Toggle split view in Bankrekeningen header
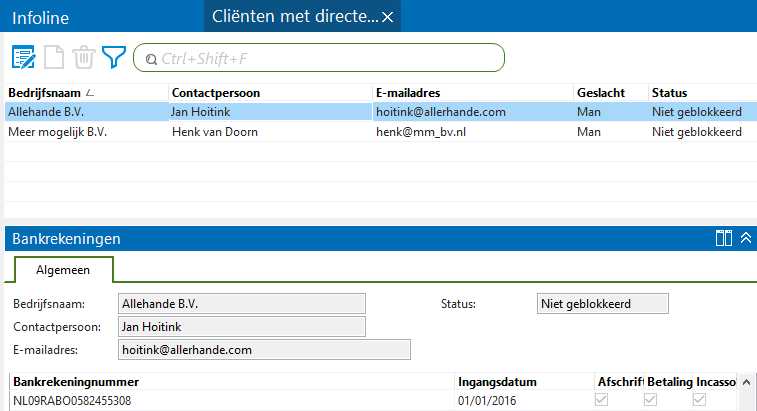This screenshot has height=411, width=757. tap(724, 238)
